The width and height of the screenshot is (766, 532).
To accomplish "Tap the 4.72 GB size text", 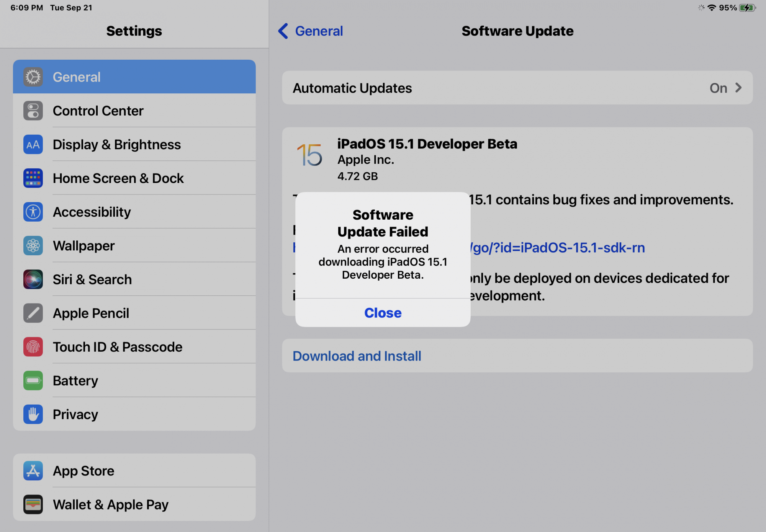I will click(x=357, y=176).
